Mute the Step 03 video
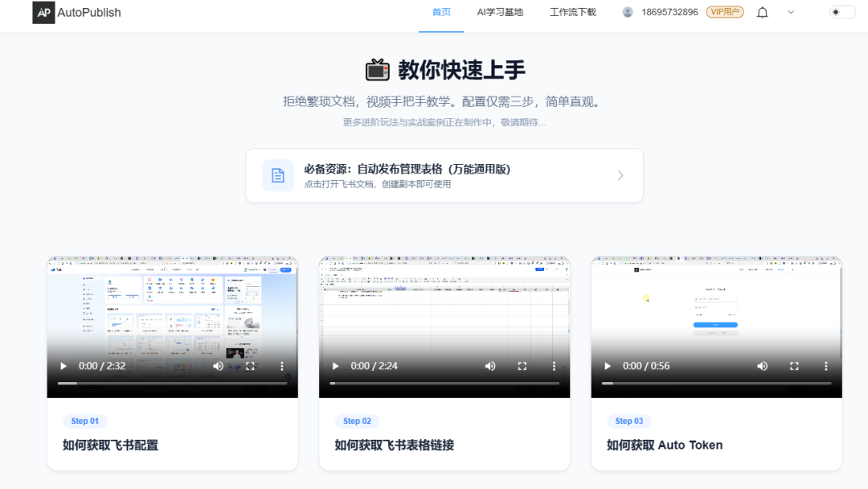 click(762, 366)
